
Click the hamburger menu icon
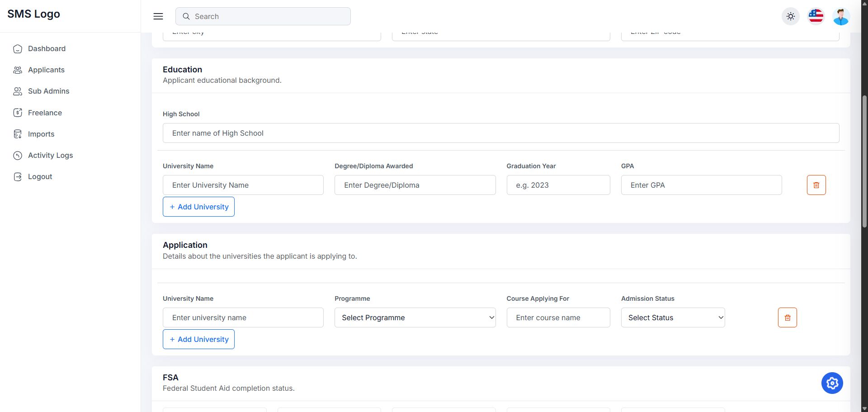[x=158, y=16]
